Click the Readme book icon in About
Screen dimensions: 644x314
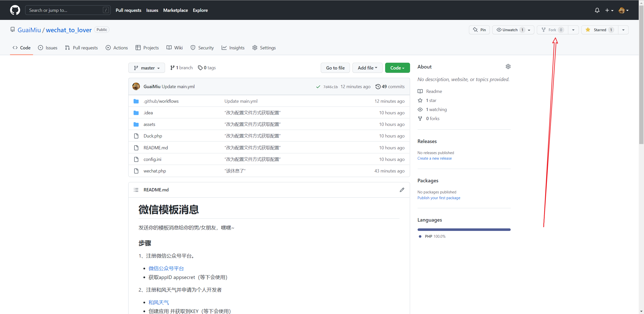tap(420, 91)
